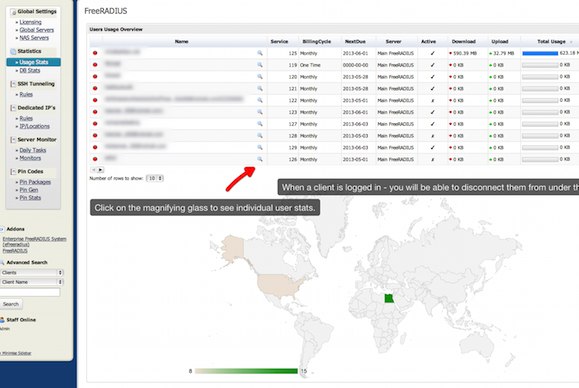
Task: Open user stats magnifier for service 125
Action: pyautogui.click(x=260, y=53)
